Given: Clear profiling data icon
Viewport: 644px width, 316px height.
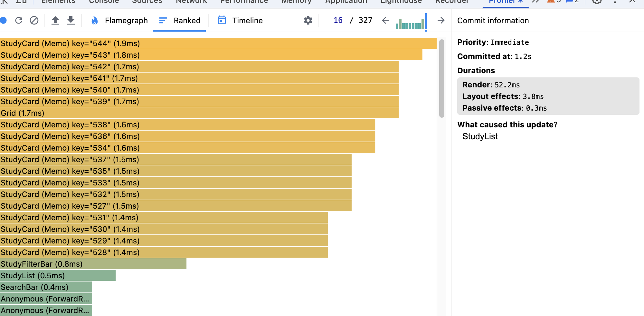Looking at the screenshot, I should (x=34, y=21).
